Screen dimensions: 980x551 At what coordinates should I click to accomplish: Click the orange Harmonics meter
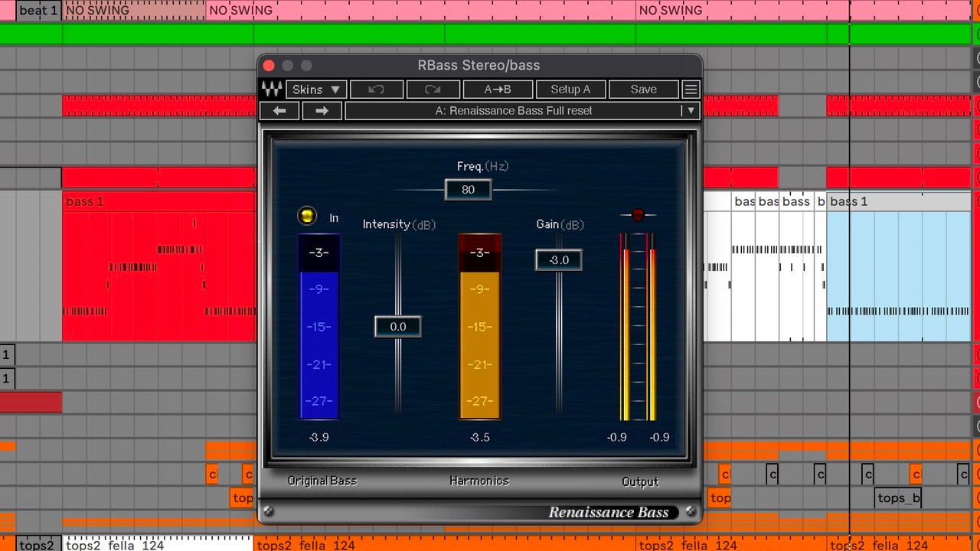point(480,327)
